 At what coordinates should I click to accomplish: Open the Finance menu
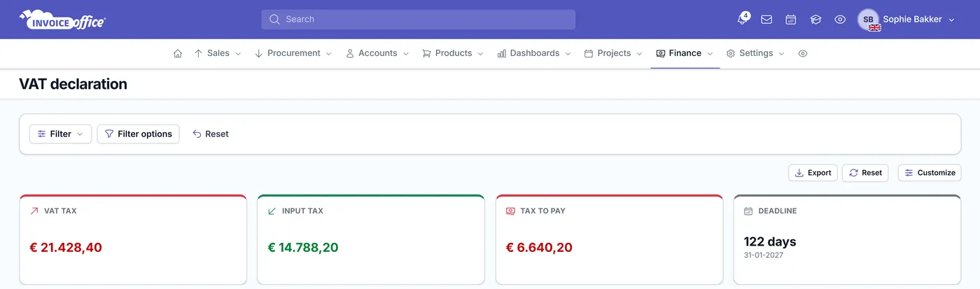[x=685, y=53]
